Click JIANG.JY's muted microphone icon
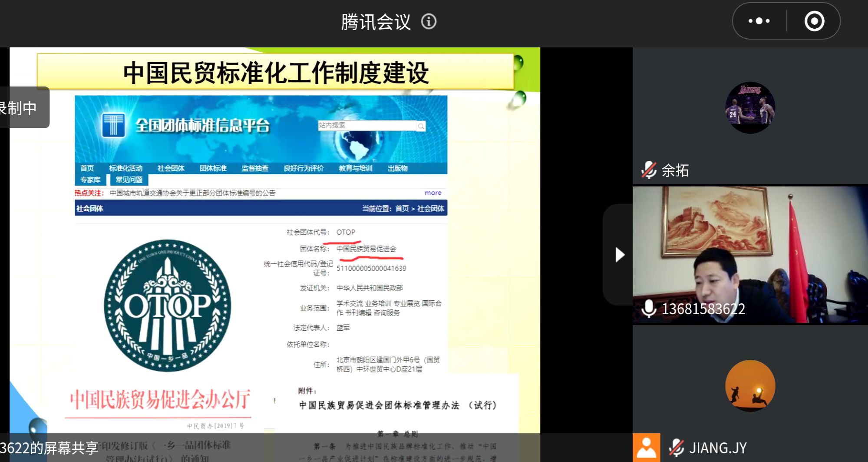Image resolution: width=868 pixels, height=462 pixels. [676, 447]
